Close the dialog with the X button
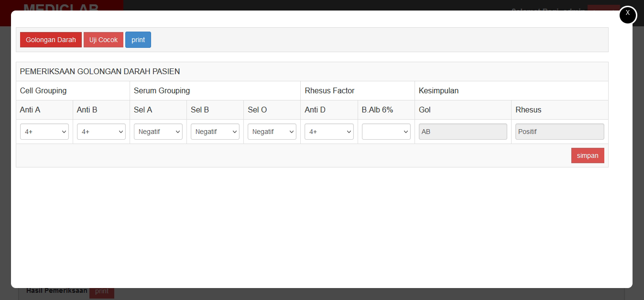The height and width of the screenshot is (300, 644). pyautogui.click(x=628, y=14)
